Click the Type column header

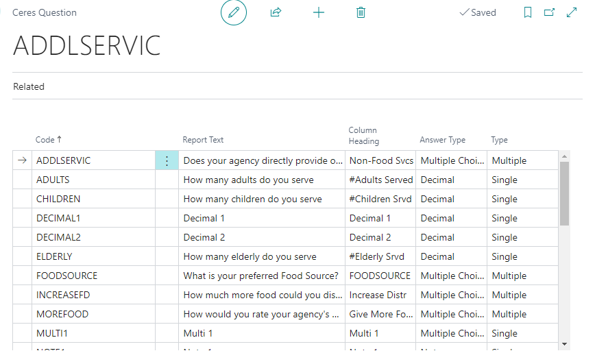point(499,140)
